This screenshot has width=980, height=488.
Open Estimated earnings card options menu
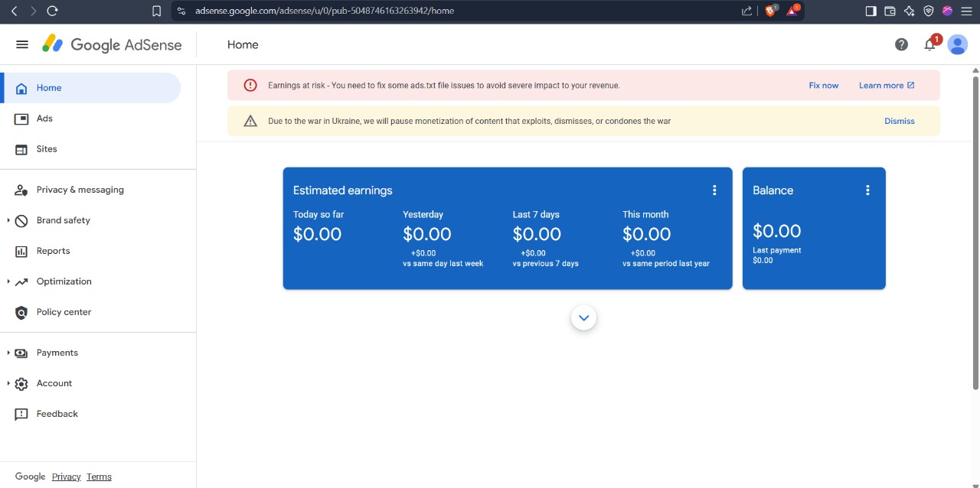pos(714,190)
